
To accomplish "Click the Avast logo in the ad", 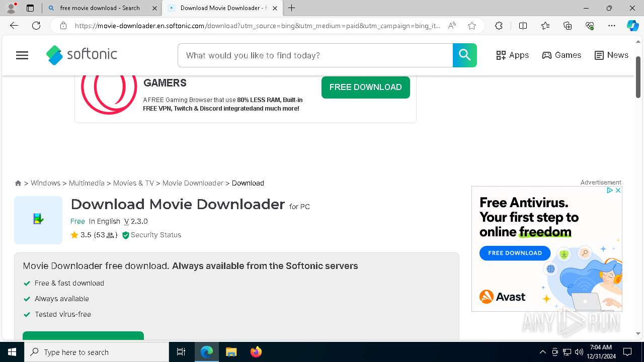I will click(x=502, y=297).
